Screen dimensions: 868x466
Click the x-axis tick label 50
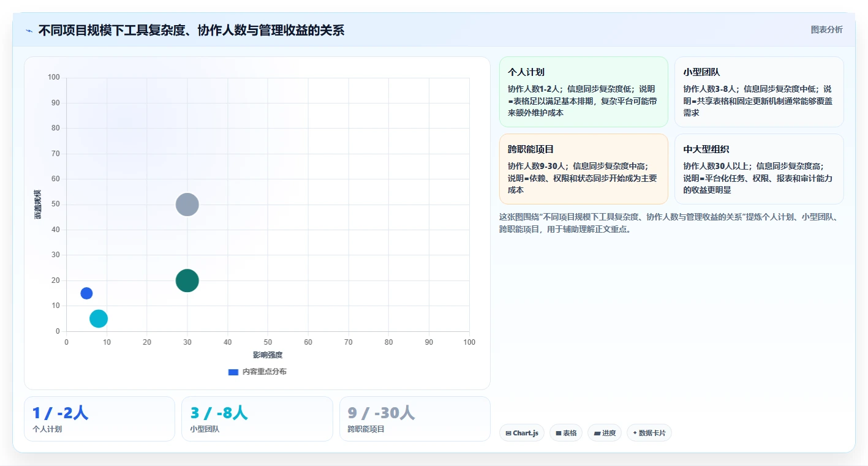268,342
